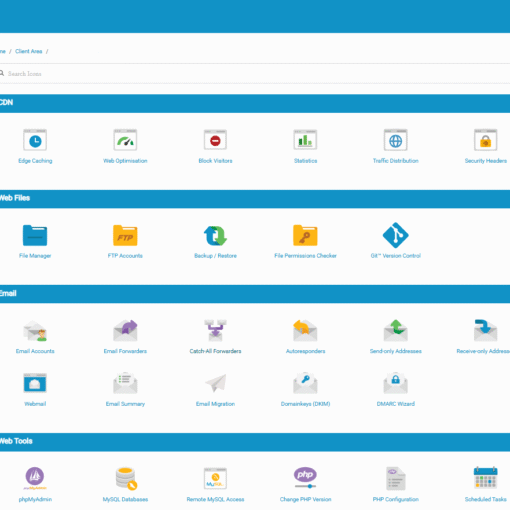The image size is (510, 510).
Task: Click the Edge Caching text link
Action: pos(35,161)
